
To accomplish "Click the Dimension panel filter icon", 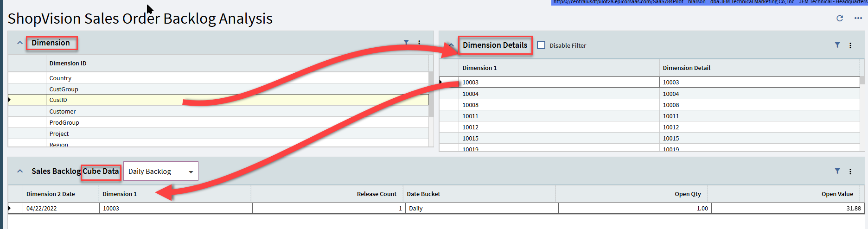I will 406,42.
